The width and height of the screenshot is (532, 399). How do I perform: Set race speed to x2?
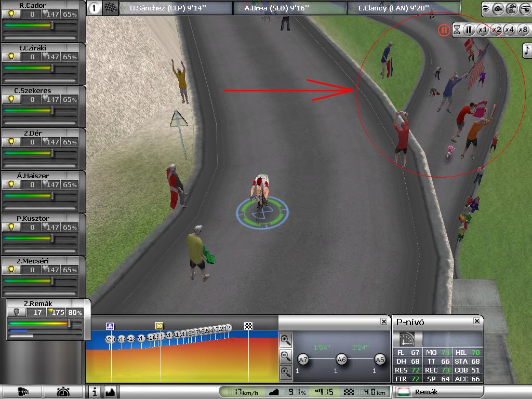496,30
